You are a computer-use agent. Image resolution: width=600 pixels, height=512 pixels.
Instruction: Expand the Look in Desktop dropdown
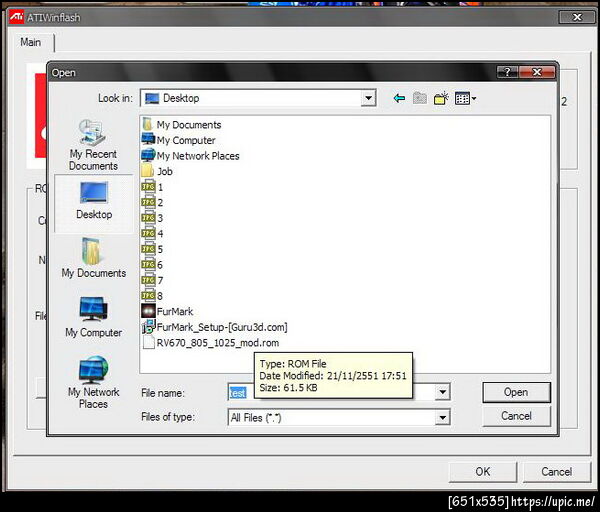(368, 98)
